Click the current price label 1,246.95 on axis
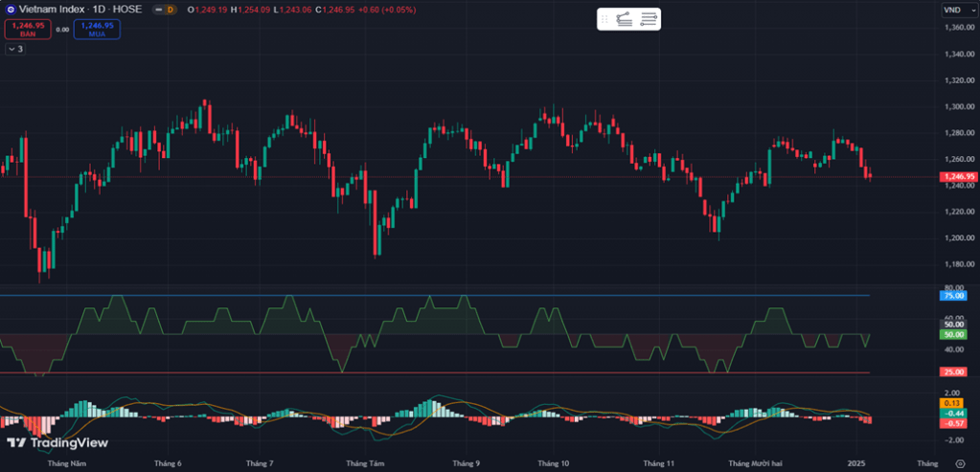This screenshot has width=980, height=472. (959, 177)
